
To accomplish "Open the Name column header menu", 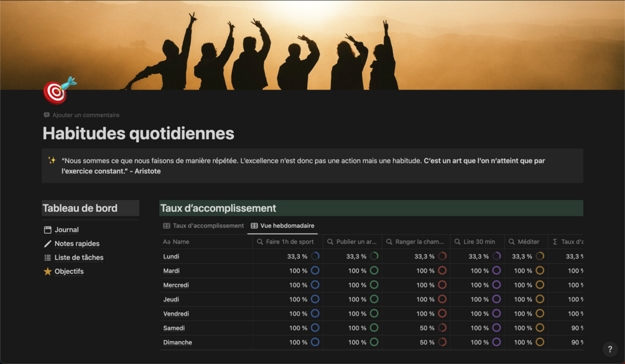I will tap(206, 242).
